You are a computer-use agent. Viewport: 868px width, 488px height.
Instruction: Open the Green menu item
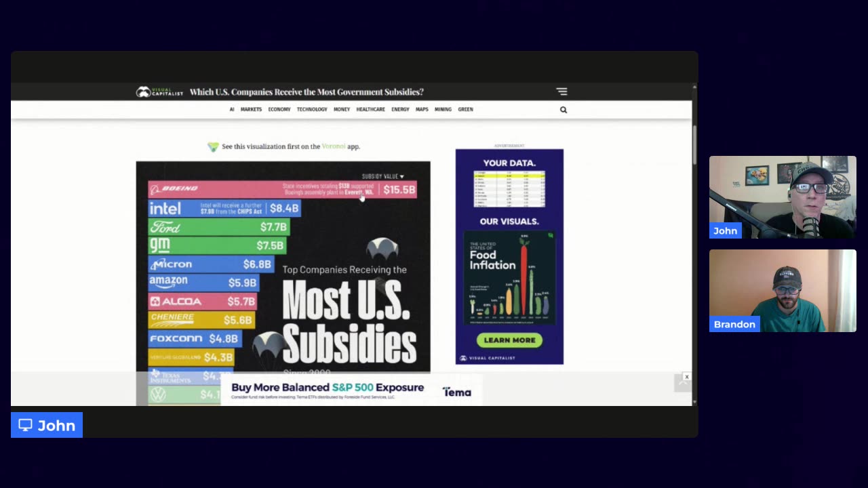[x=465, y=109]
